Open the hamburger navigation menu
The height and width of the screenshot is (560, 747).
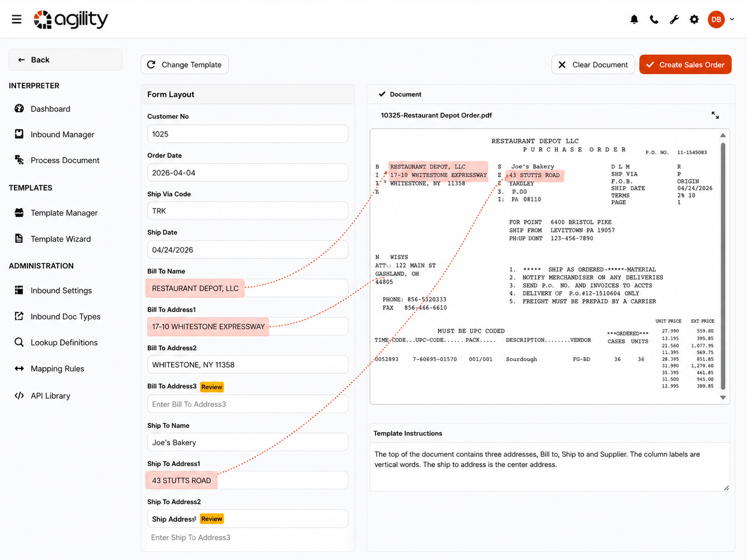pyautogui.click(x=17, y=20)
